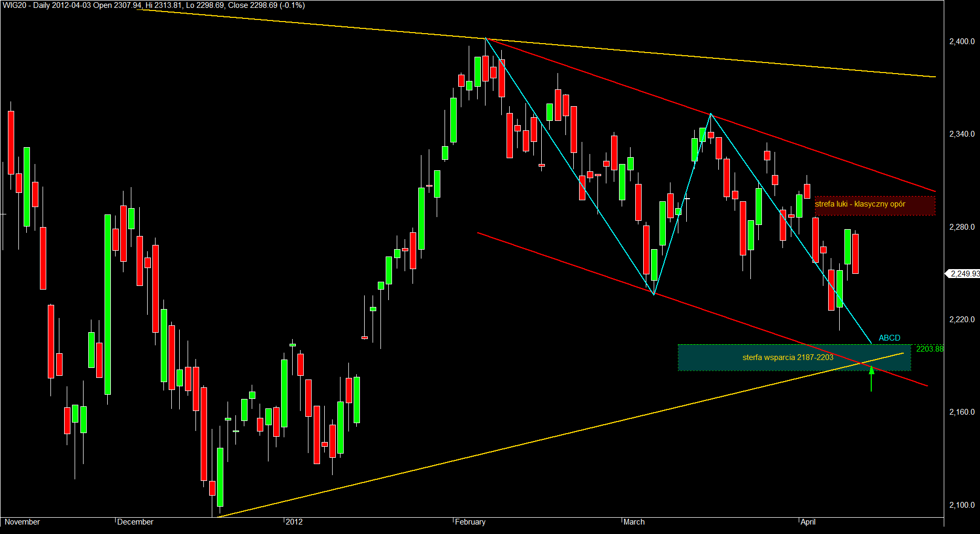Click the 2,100.0 price axis label
Screen dimensions: 980x534
[962, 505]
